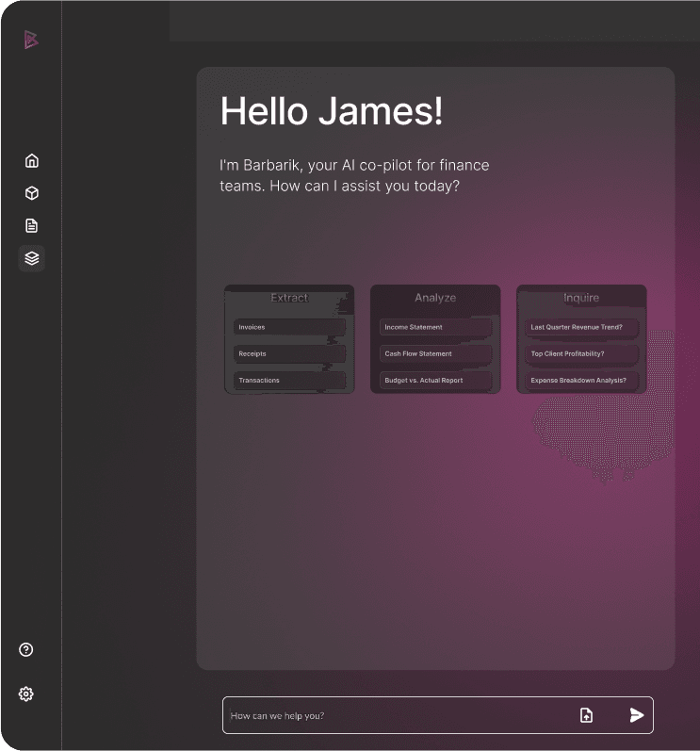The height and width of the screenshot is (751, 700).
Task: Send the message with the arrow icon
Action: coord(637,715)
